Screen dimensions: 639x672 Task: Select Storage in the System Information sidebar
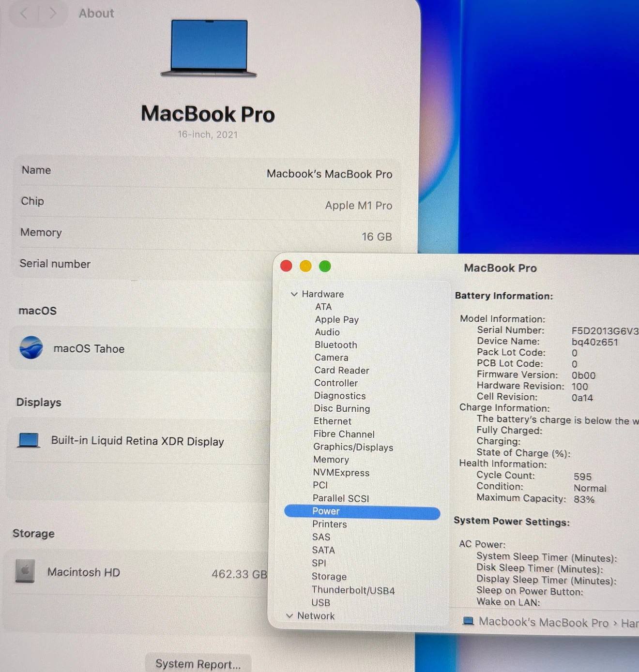pos(329,576)
